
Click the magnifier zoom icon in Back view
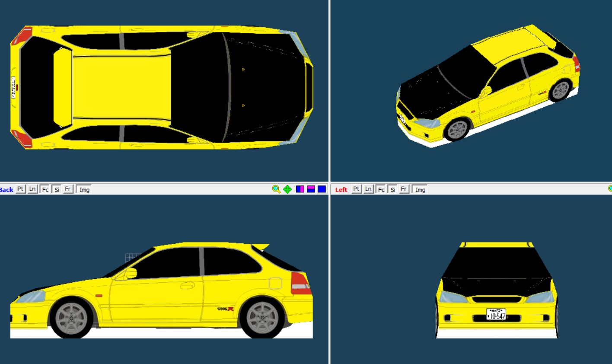[276, 189]
